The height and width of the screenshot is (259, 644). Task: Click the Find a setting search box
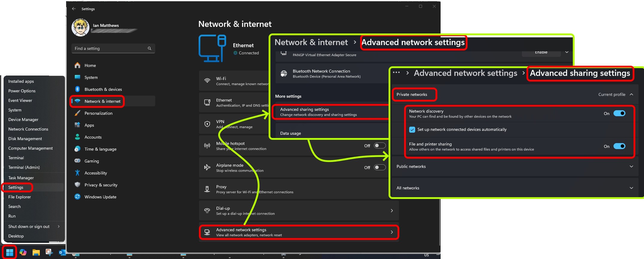tap(110, 48)
